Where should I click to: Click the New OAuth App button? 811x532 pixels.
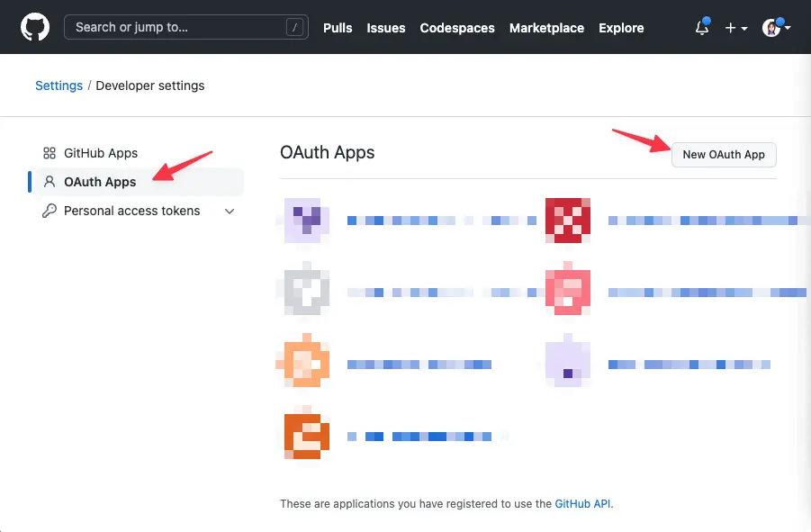coord(724,155)
